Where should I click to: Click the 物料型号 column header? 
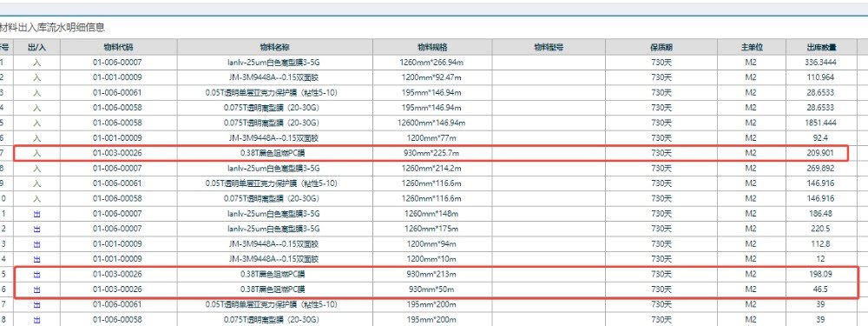(x=548, y=47)
